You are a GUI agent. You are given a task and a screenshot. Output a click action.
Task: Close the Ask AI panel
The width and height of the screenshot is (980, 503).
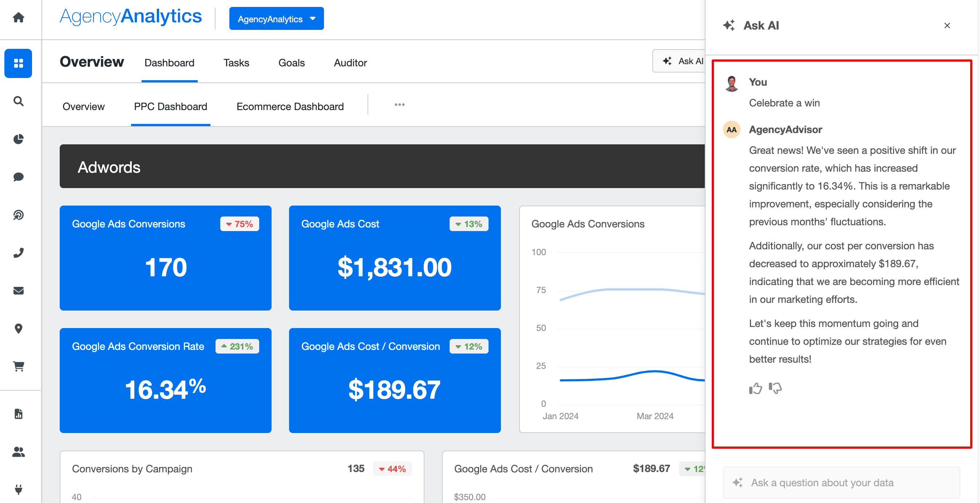(x=947, y=26)
